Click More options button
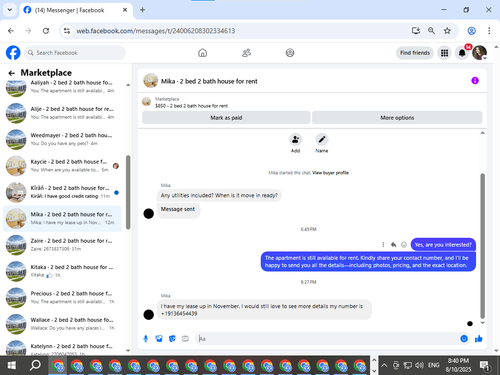The height and width of the screenshot is (375, 500). pyautogui.click(x=397, y=118)
